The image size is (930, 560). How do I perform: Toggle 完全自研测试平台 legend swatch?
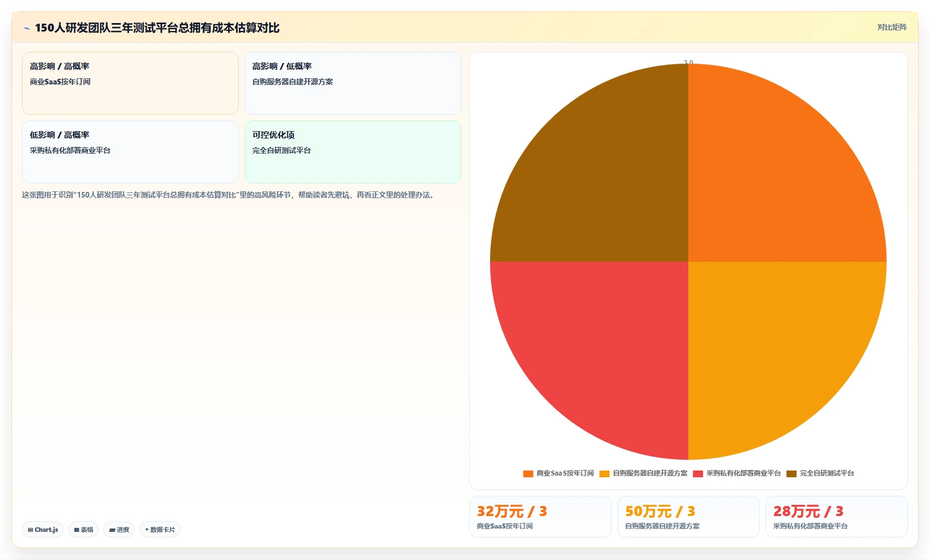pos(791,473)
